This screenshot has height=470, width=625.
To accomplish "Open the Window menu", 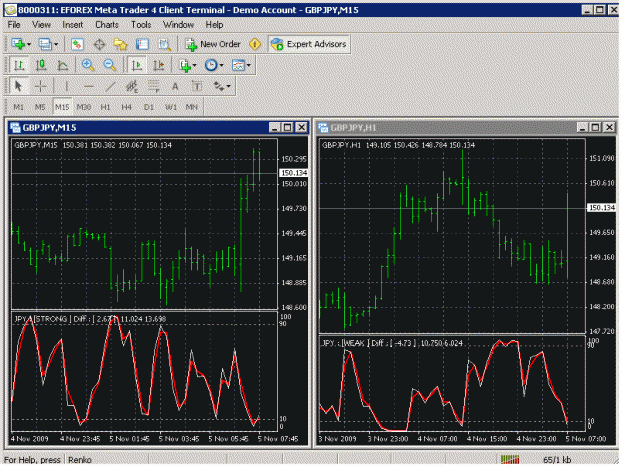I will click(178, 25).
